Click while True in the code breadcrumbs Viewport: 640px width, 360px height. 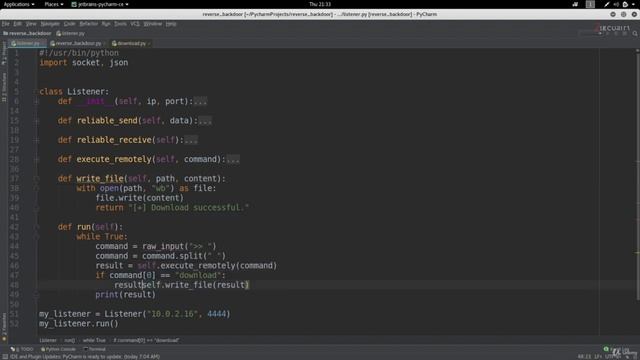click(94, 340)
